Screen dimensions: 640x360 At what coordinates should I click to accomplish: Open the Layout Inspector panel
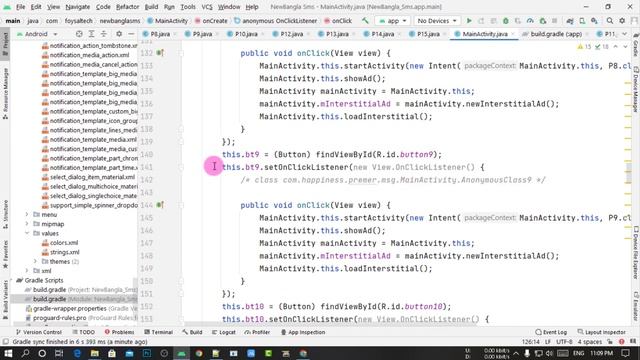coord(601,332)
